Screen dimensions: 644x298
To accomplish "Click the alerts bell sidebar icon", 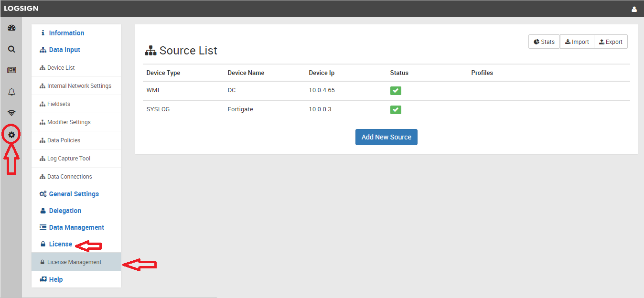I will point(11,92).
